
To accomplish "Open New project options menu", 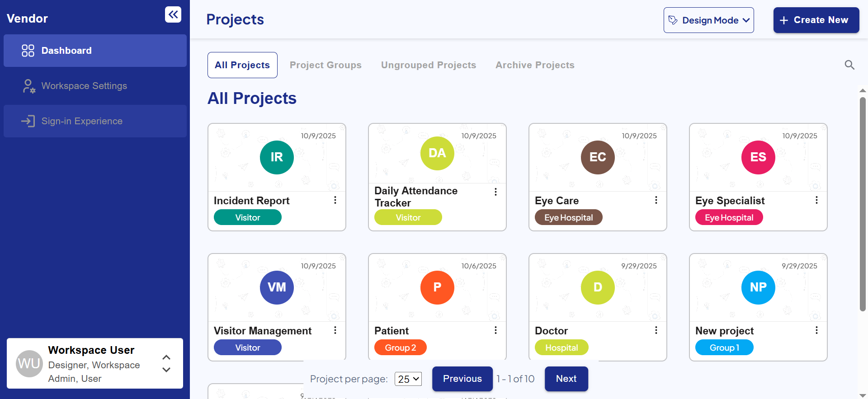I will 816,330.
